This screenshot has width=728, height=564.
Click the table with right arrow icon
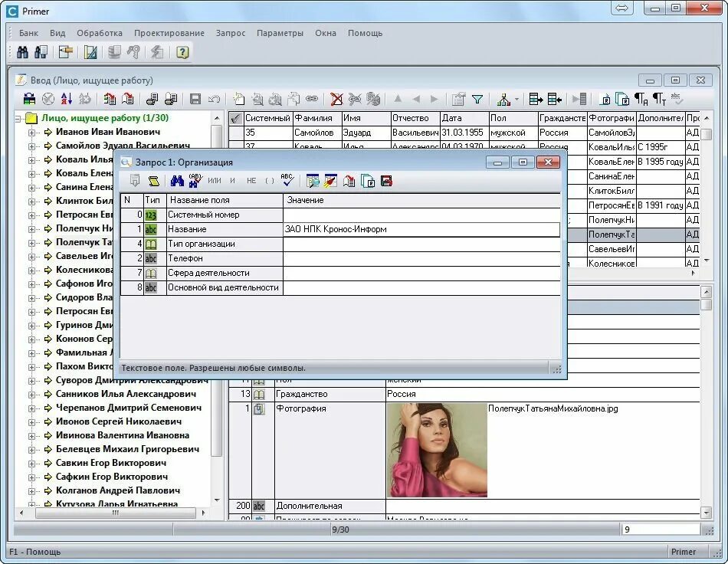[x=536, y=99]
